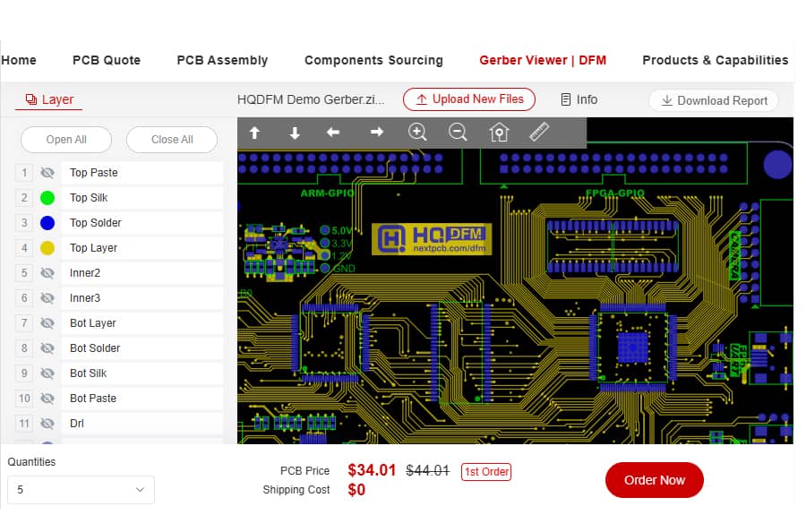Open the PCB Assembly menu

pyautogui.click(x=222, y=60)
